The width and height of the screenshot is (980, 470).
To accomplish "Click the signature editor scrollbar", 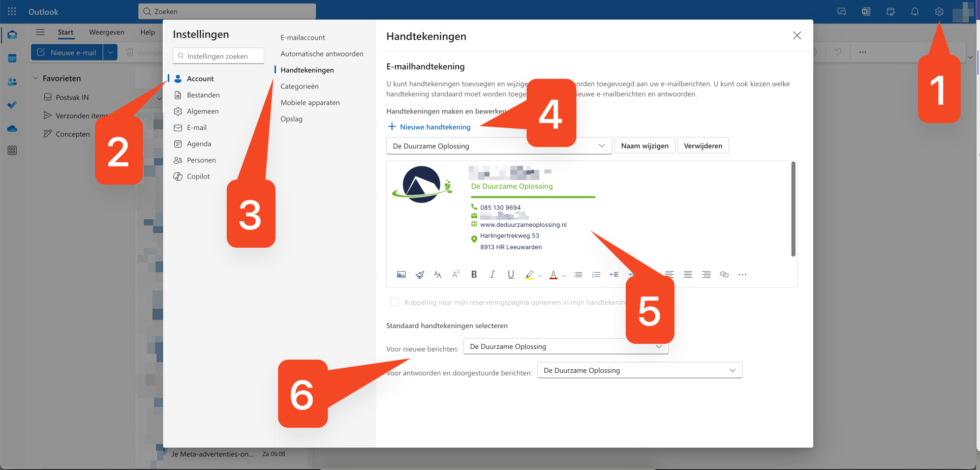I will point(793,209).
